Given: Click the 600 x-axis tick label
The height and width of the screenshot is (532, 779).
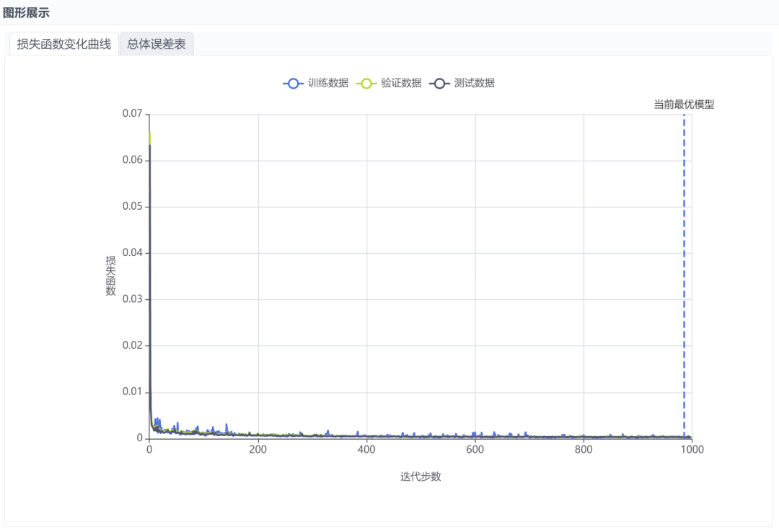Looking at the screenshot, I should coord(475,450).
